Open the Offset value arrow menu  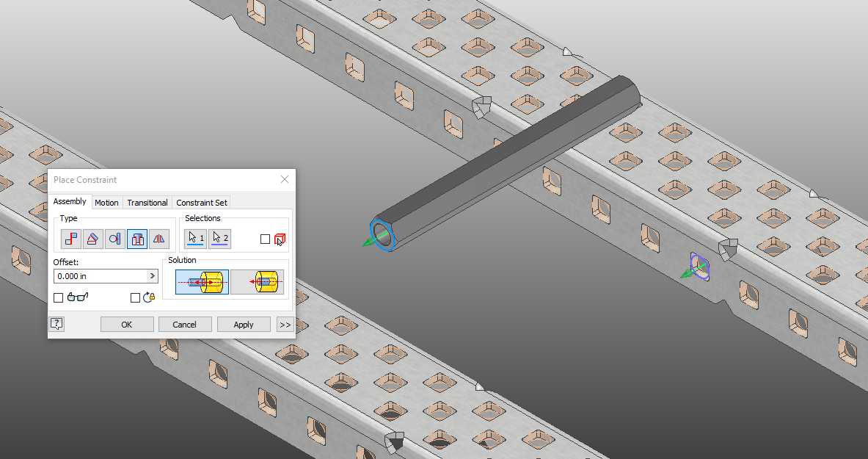tap(152, 276)
